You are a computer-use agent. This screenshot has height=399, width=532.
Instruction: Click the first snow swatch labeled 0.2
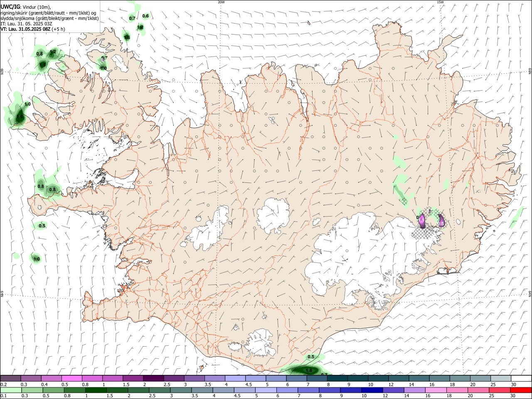click(x=10, y=378)
